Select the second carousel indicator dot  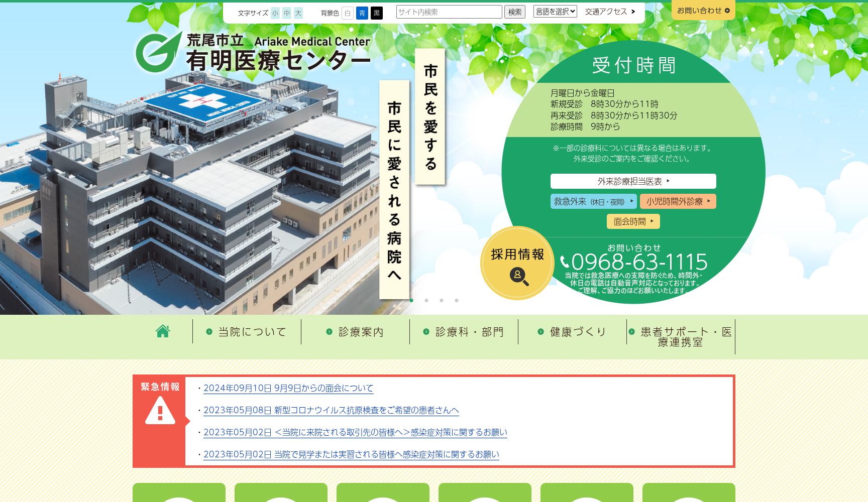[426, 301]
